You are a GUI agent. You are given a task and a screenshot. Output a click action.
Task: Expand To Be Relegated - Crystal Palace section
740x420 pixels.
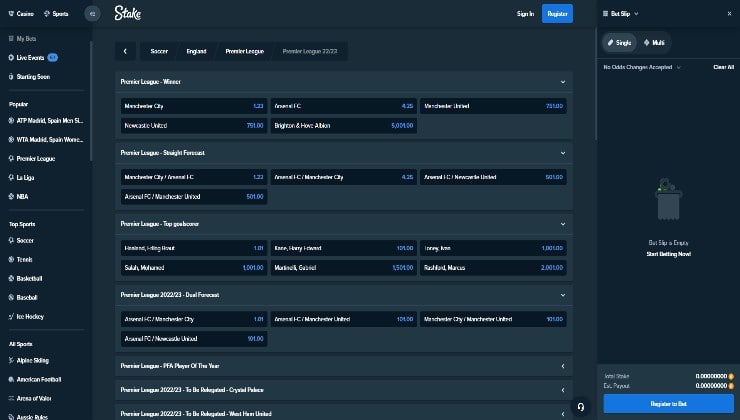344,390
